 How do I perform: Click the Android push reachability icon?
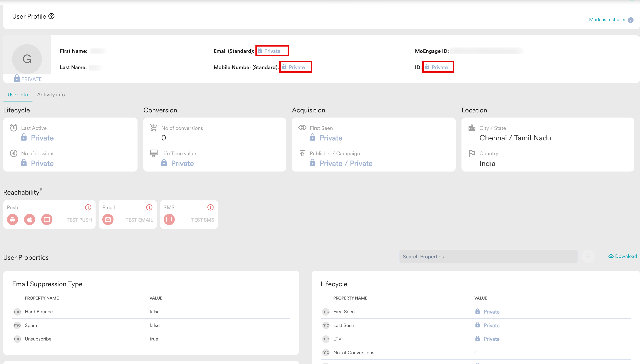click(x=13, y=219)
